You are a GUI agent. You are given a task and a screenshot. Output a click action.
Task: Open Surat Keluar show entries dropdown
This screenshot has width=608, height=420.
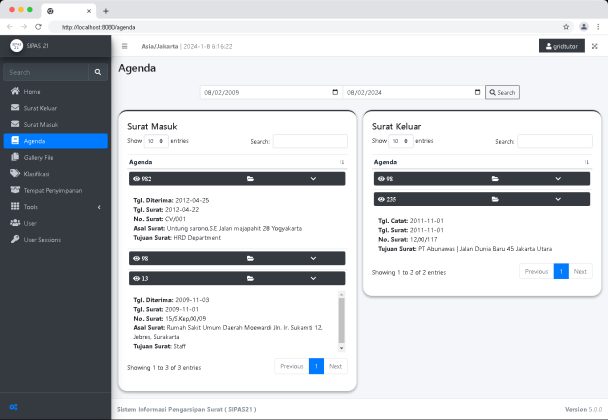click(x=399, y=141)
